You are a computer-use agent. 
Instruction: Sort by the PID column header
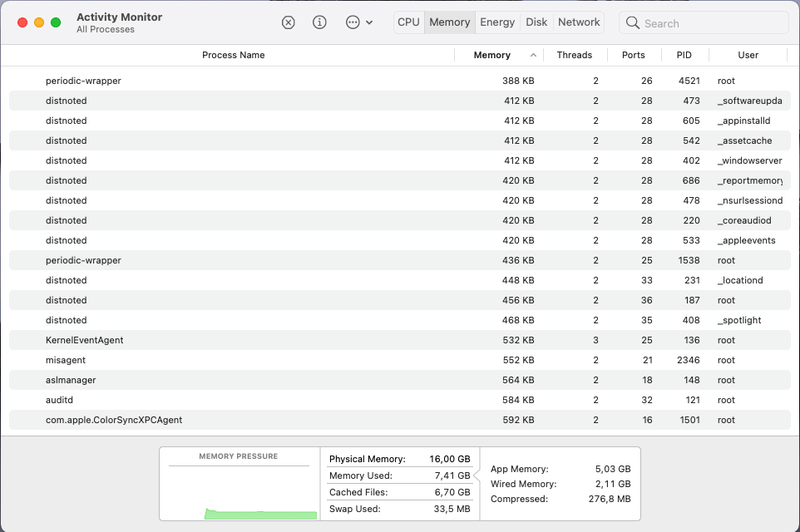point(684,55)
